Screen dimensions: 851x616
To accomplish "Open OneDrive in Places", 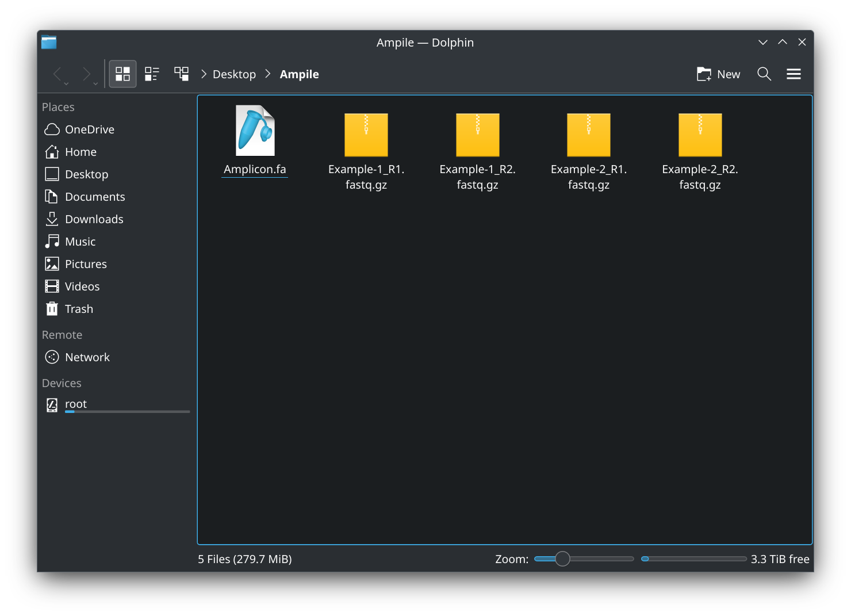I will coord(116,129).
